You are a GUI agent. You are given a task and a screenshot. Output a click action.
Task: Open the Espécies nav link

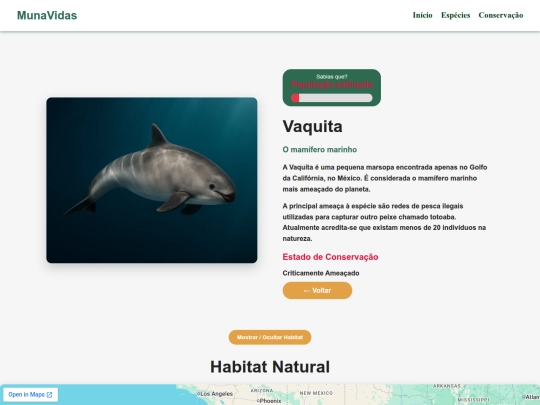(456, 15)
